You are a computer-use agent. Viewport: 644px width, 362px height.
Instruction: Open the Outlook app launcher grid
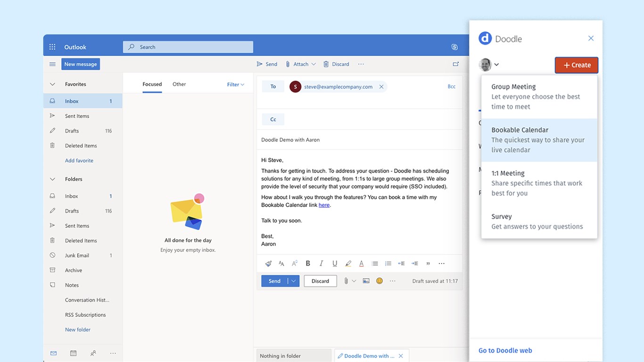52,47
